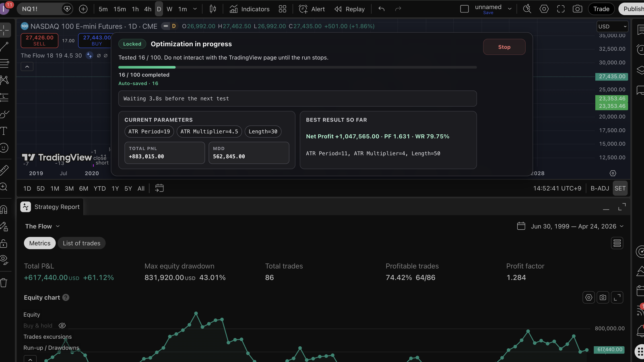Toggle B-ADJ back adjustment
The width and height of the screenshot is (644, 362).
[600, 188]
